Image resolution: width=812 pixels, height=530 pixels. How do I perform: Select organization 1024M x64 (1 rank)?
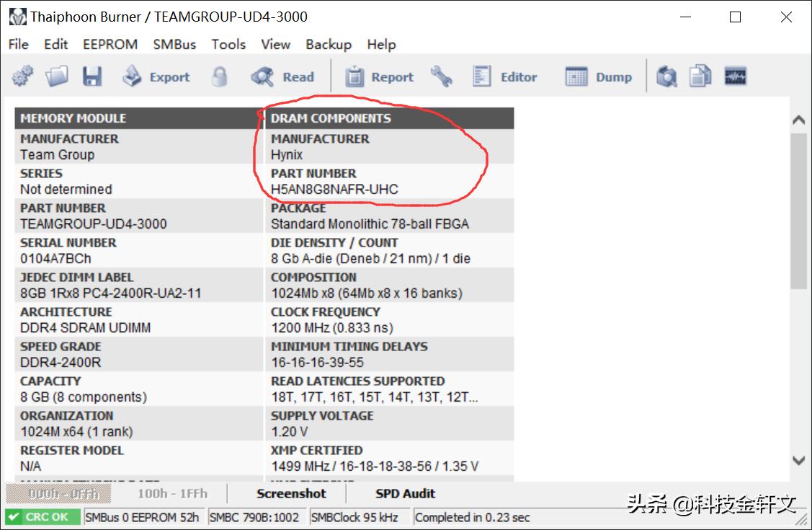point(76,431)
